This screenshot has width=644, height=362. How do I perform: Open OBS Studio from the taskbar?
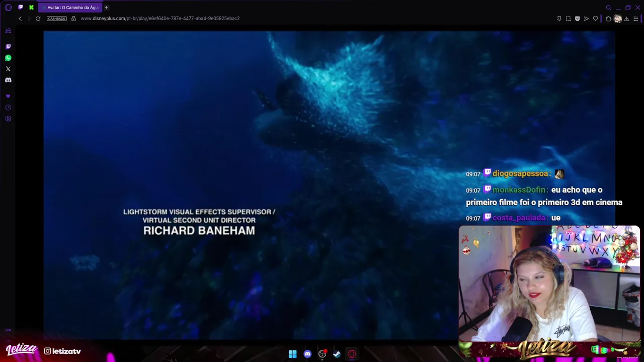coord(323,354)
